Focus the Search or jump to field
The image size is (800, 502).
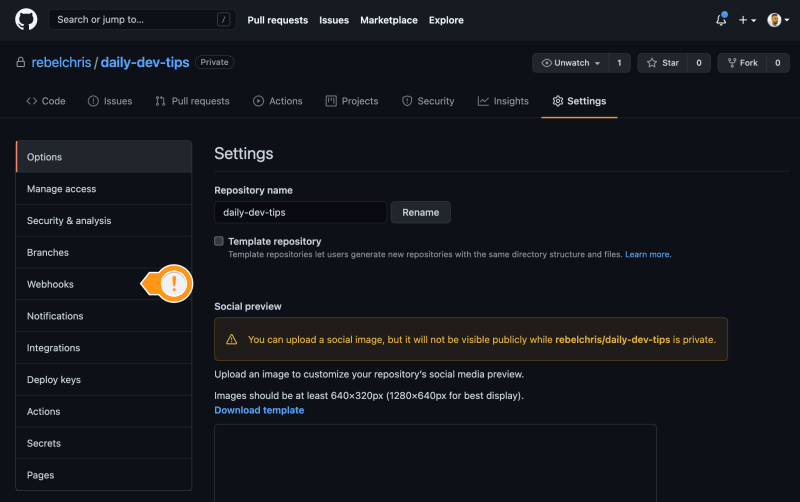click(x=142, y=20)
